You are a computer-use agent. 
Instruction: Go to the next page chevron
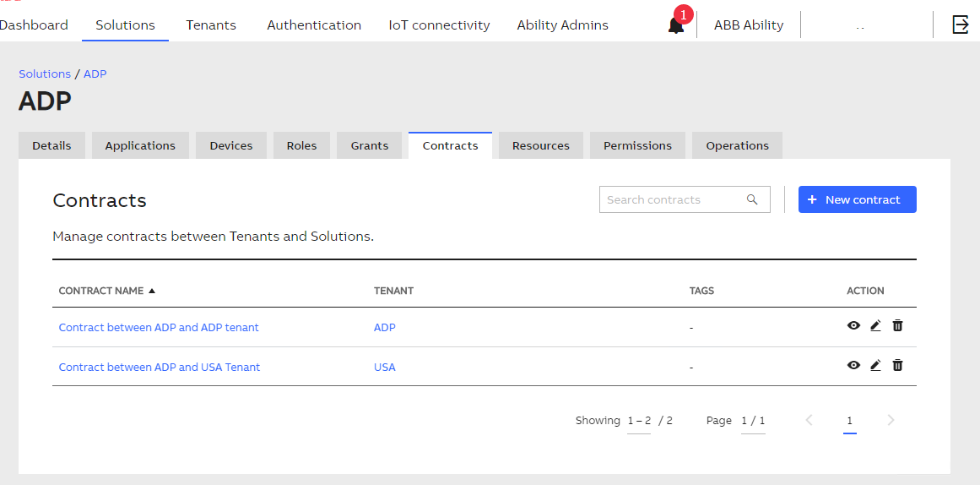pyautogui.click(x=891, y=420)
